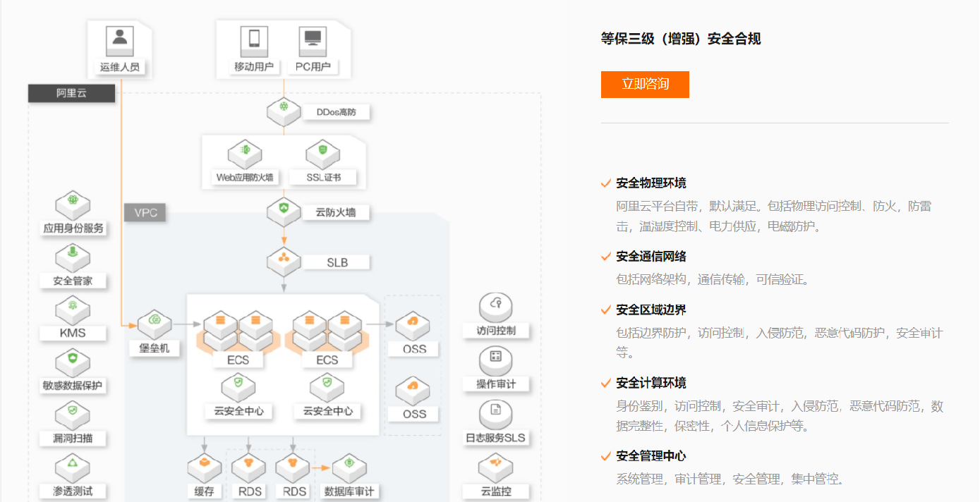Select the PC用户 monitor icon

tap(312, 40)
